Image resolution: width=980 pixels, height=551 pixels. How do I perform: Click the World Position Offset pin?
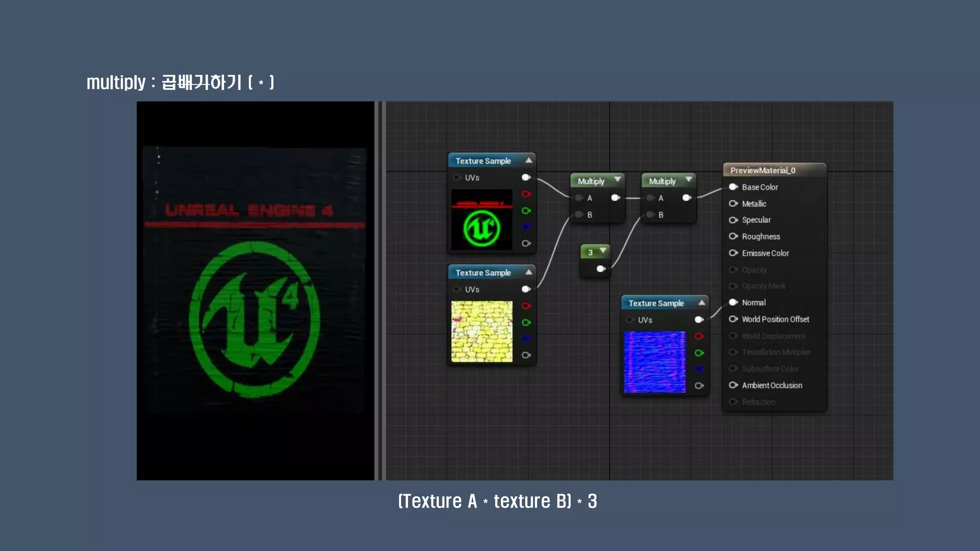click(x=733, y=319)
